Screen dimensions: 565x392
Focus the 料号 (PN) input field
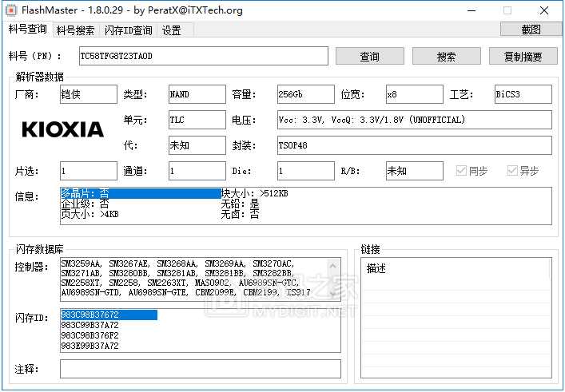[x=204, y=56]
